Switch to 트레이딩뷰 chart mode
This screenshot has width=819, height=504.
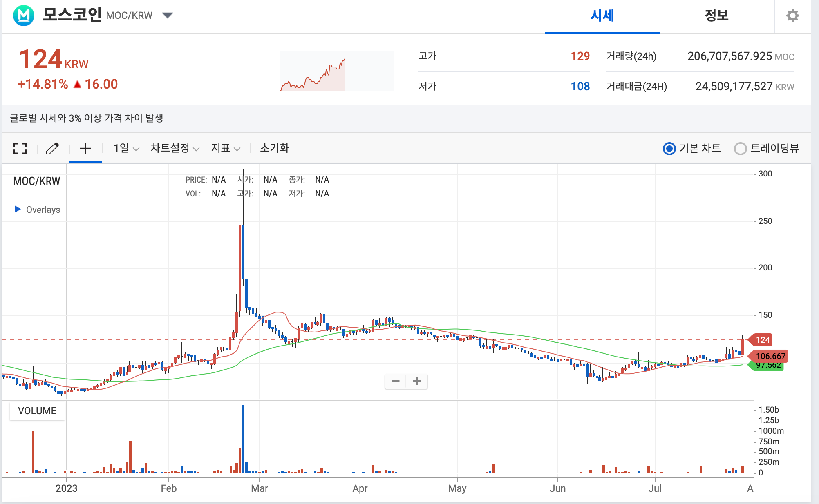pyautogui.click(x=740, y=149)
